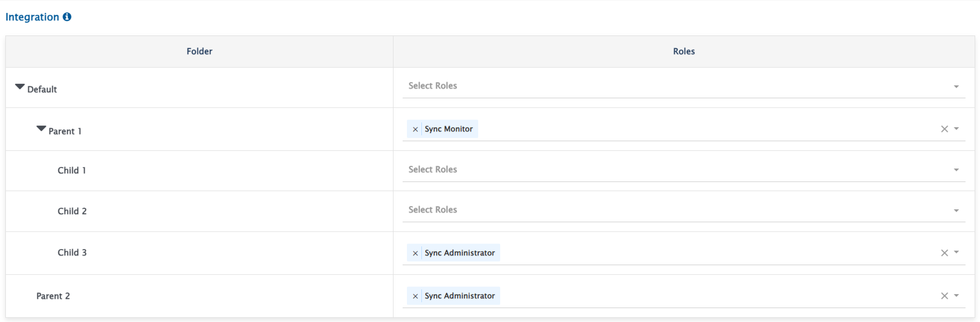Collapse the Default folder tree
The height and width of the screenshot is (322, 980).
coord(20,87)
